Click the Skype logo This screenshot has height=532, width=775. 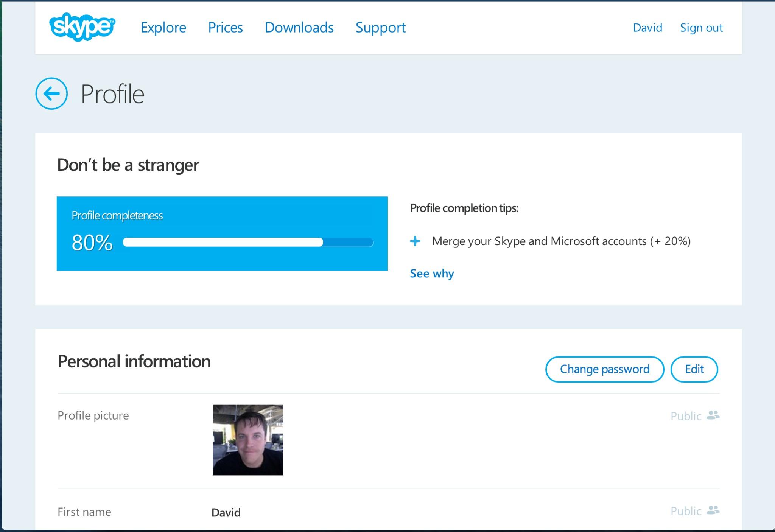click(82, 27)
